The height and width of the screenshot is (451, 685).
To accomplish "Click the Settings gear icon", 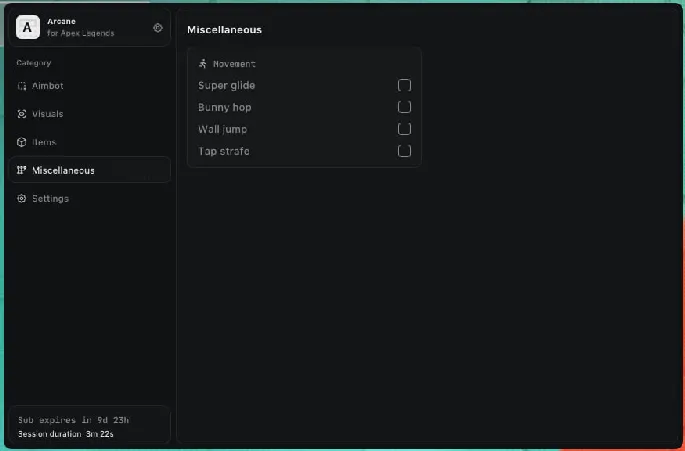I will [x=22, y=198].
